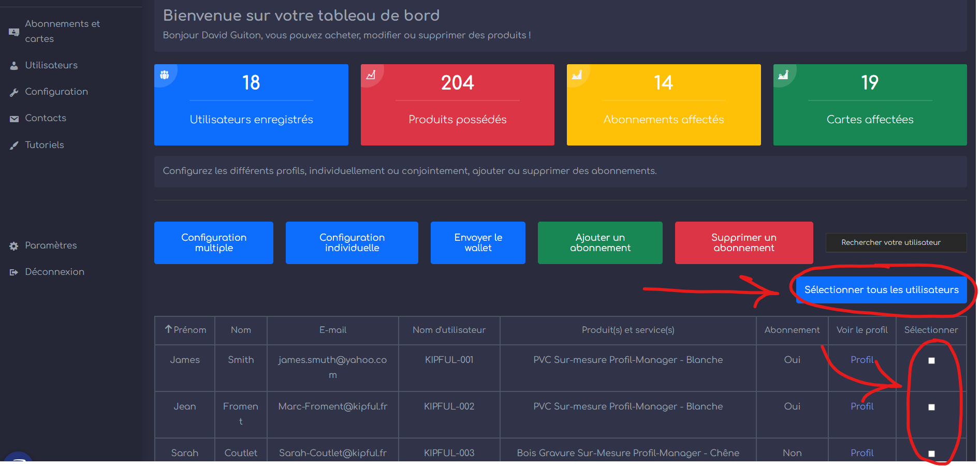This screenshot has height=466, width=980.
Task: Click the chart icon on red card
Action: tap(371, 75)
